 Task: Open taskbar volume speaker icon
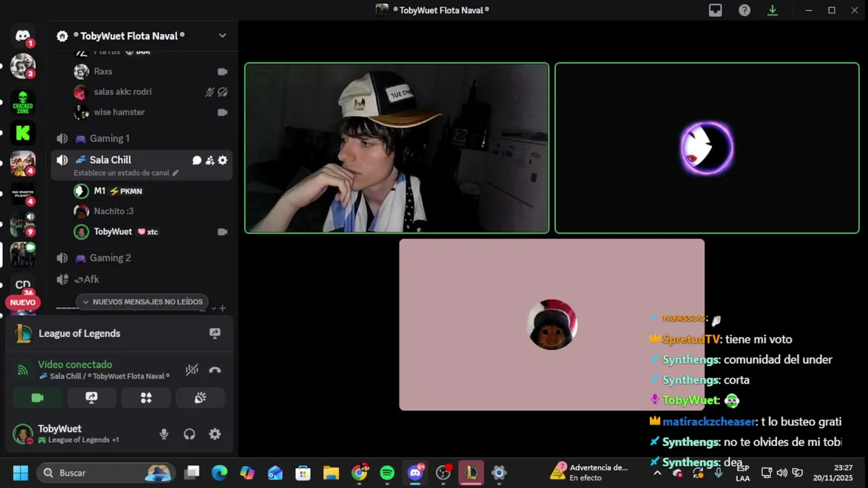tap(782, 473)
